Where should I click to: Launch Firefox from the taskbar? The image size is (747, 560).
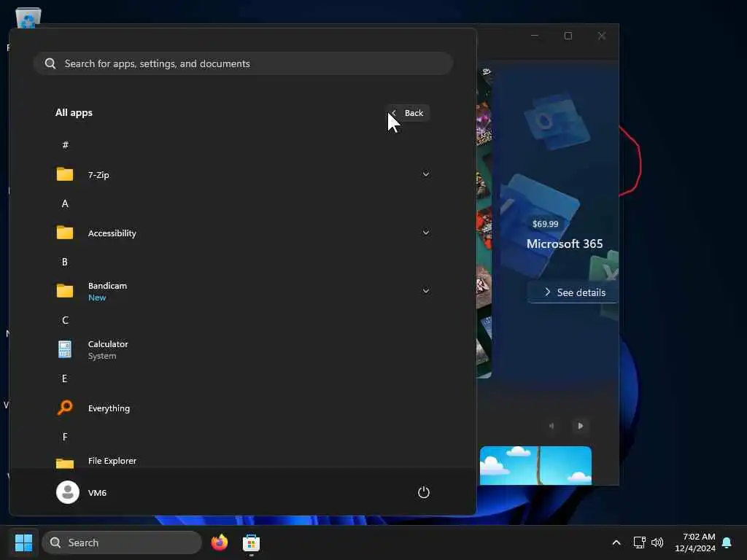tap(219, 542)
